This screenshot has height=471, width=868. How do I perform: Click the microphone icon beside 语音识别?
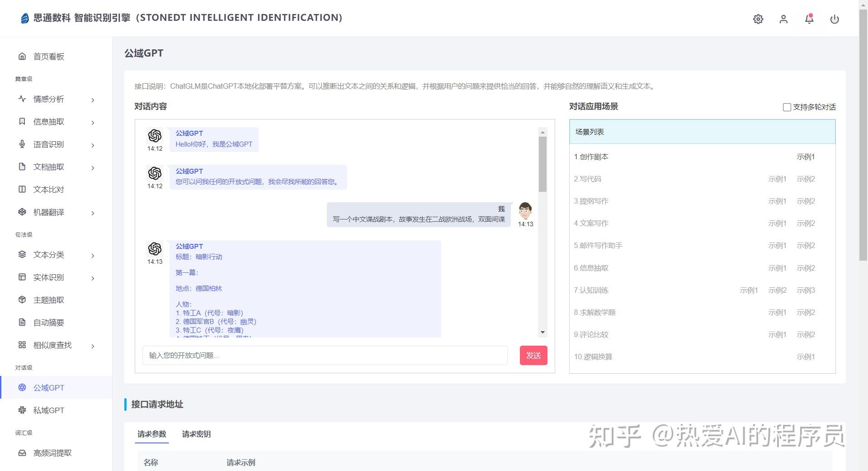(22, 144)
